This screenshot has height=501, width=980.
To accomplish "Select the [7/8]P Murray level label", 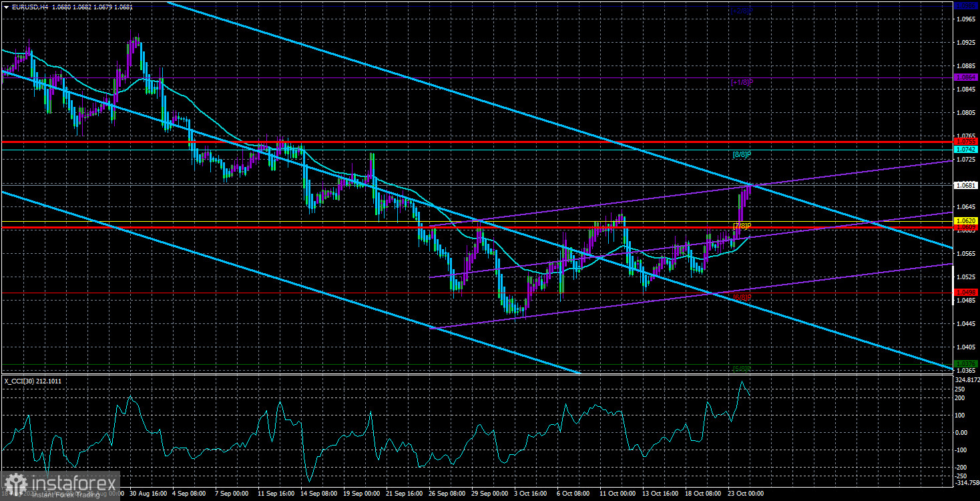I will coord(742,226).
